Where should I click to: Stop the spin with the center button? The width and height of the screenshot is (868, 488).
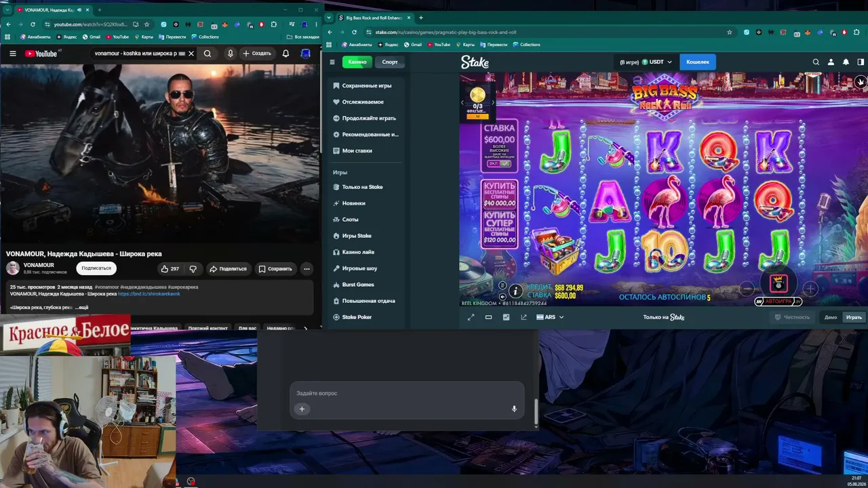pyautogui.click(x=778, y=283)
